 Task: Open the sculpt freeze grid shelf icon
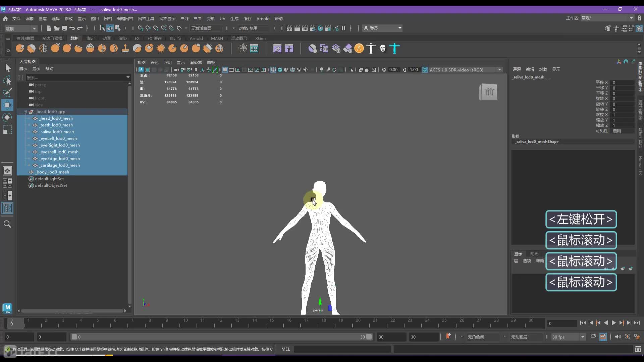[255, 49]
